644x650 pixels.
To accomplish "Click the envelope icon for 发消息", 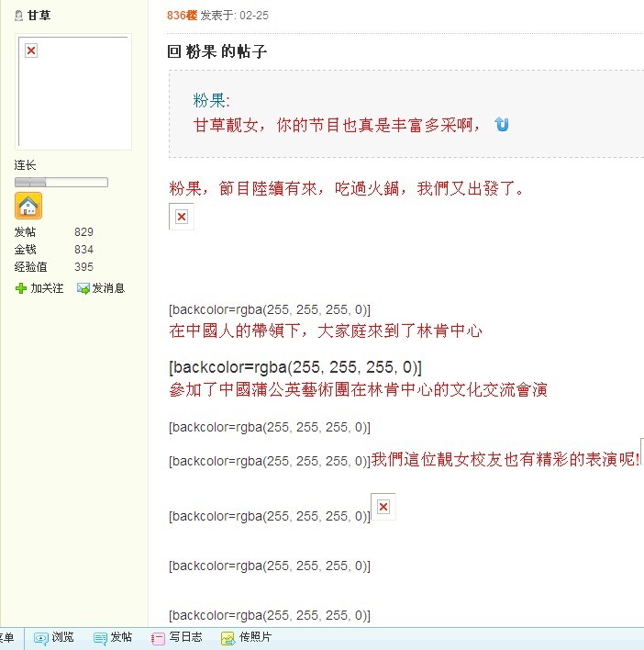I will (83, 288).
